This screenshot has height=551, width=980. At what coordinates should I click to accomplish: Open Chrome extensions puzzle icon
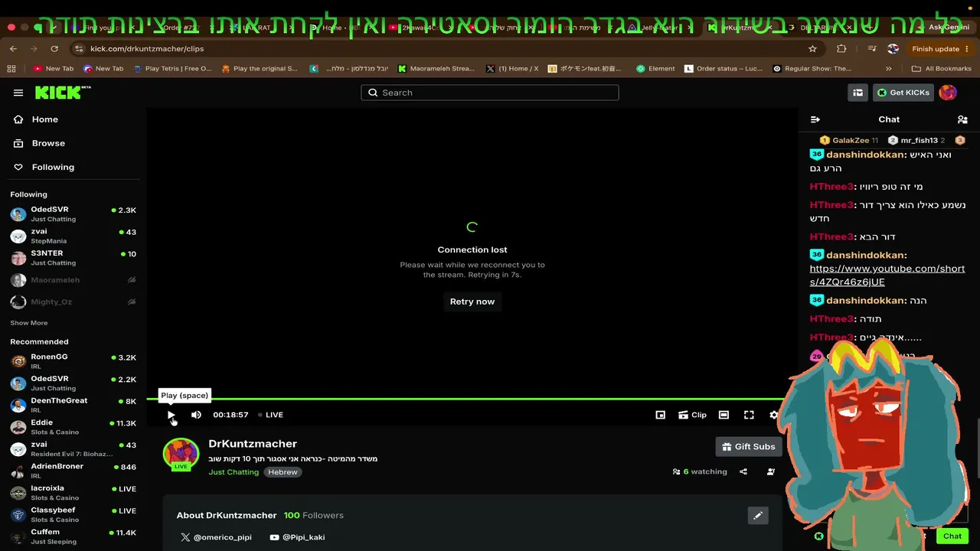point(841,48)
